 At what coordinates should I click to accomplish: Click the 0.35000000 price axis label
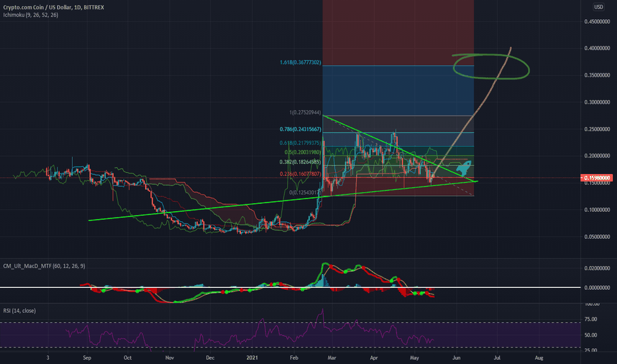pyautogui.click(x=597, y=75)
